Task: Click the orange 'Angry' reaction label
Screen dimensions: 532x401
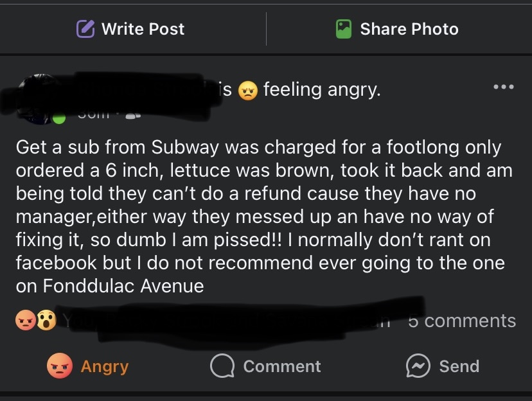Action: point(104,366)
